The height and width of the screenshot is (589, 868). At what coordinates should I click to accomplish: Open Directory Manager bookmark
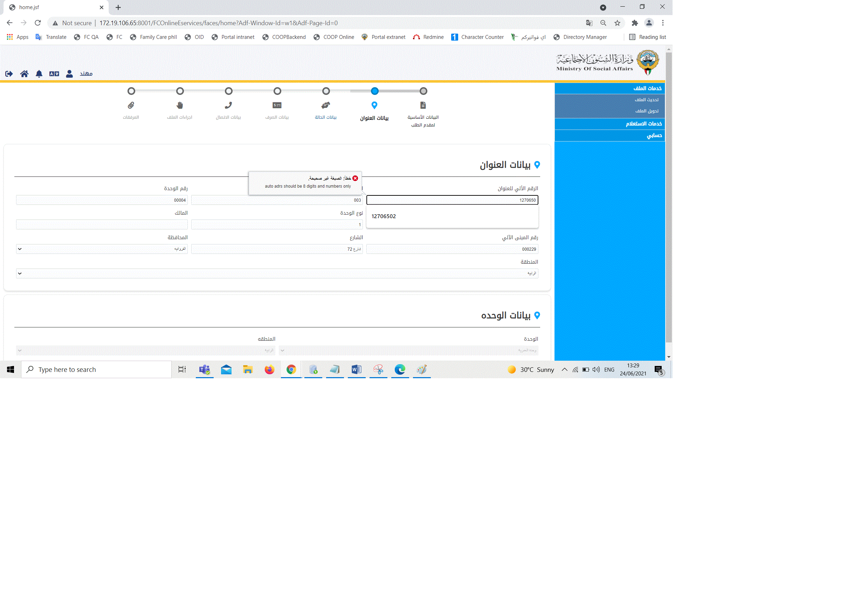tap(580, 37)
